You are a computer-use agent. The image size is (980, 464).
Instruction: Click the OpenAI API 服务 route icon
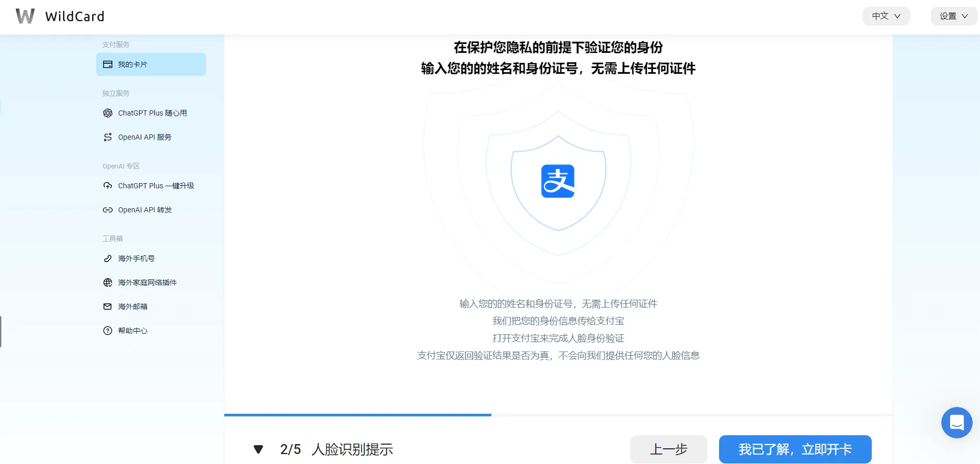[x=108, y=137]
